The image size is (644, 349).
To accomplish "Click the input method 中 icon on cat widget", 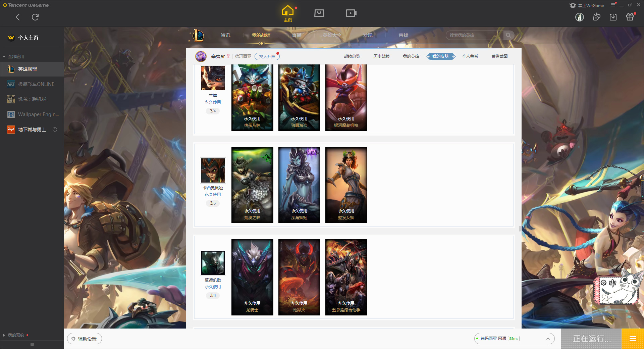I will (613, 283).
